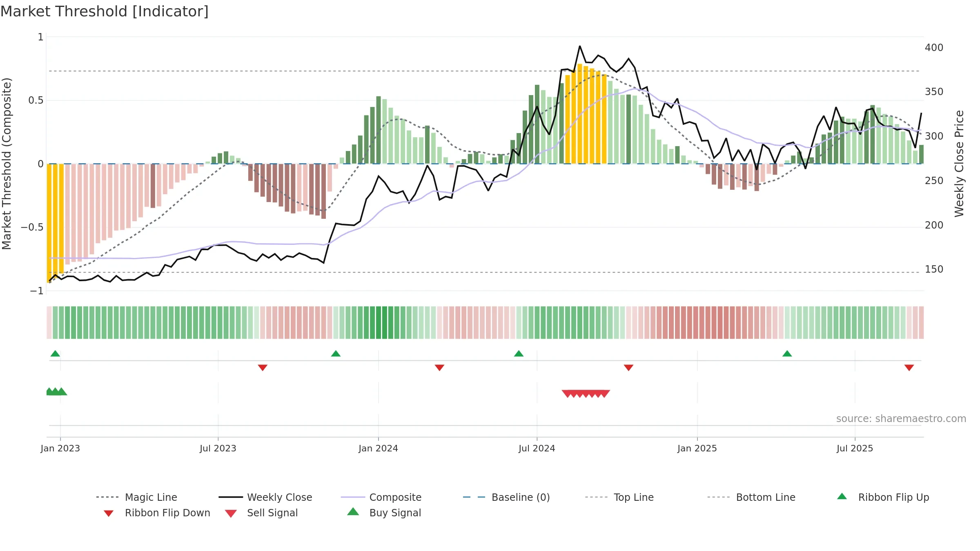Viewport: 980px width, 551px height.
Task: Click the ribbon flip up marker near Jun 2024
Action: (x=519, y=353)
